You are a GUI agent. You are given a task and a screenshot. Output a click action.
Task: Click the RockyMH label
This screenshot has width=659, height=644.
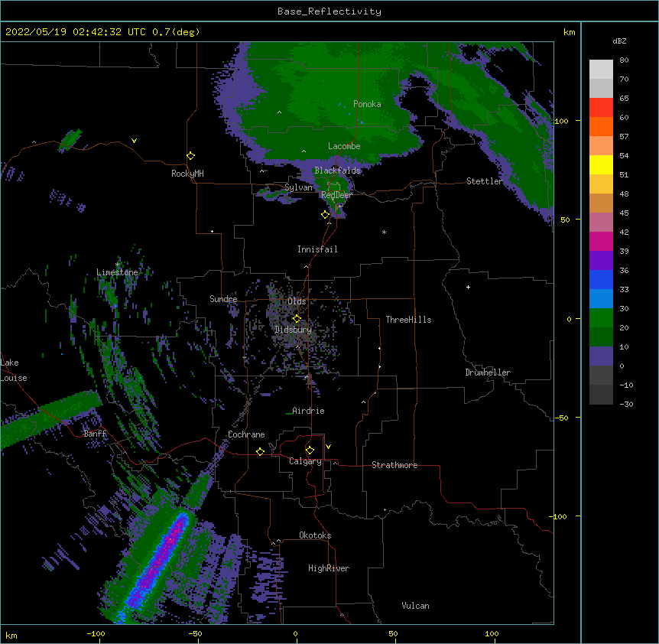coord(187,174)
